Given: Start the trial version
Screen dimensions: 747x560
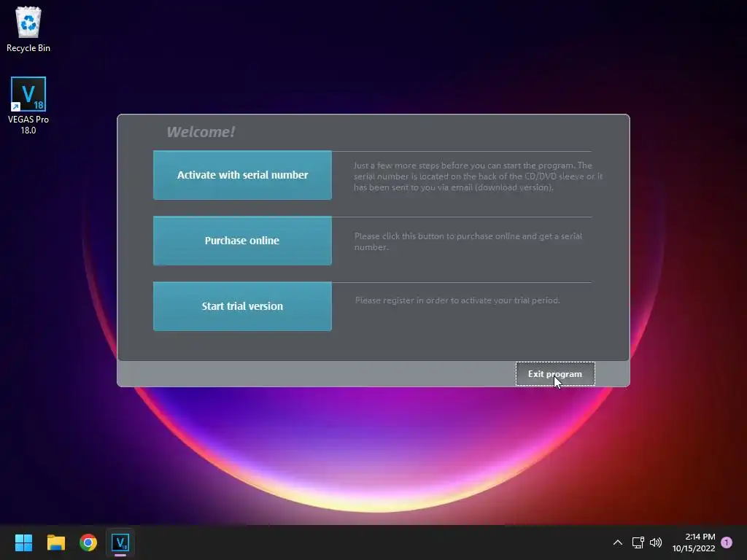Looking at the screenshot, I should [x=242, y=306].
